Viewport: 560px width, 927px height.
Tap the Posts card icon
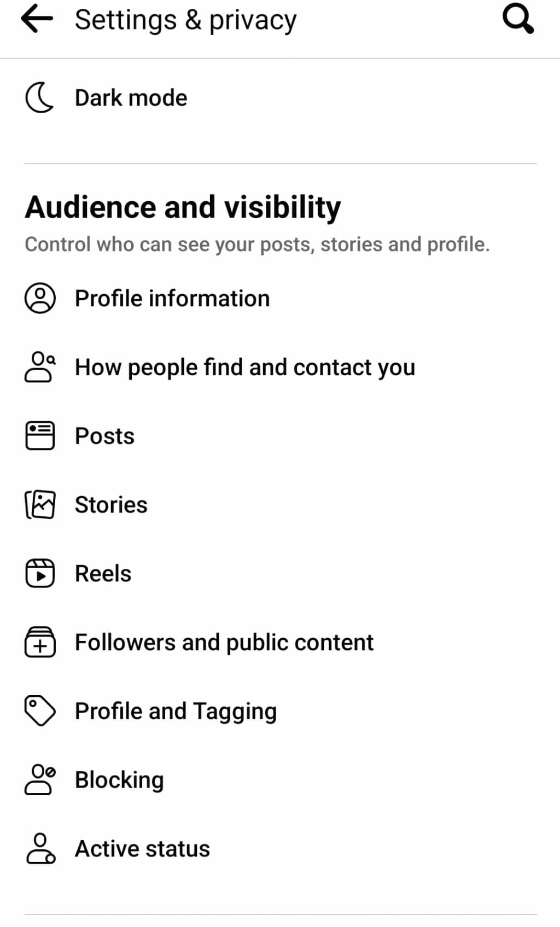pos(40,436)
